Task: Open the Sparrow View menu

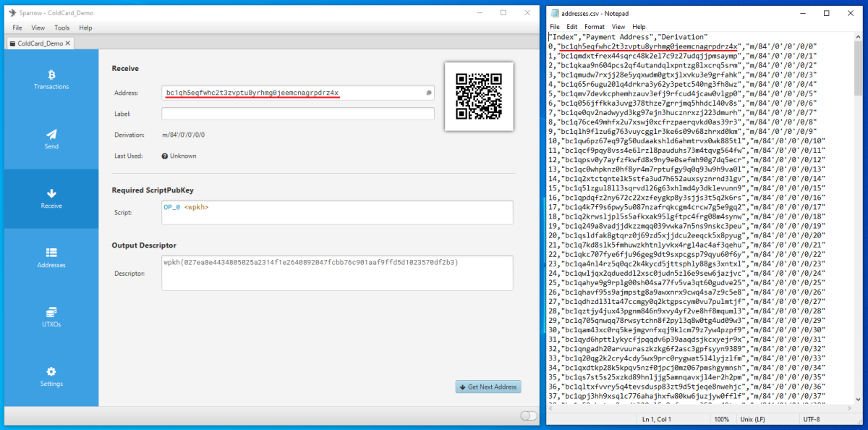Action: click(38, 28)
